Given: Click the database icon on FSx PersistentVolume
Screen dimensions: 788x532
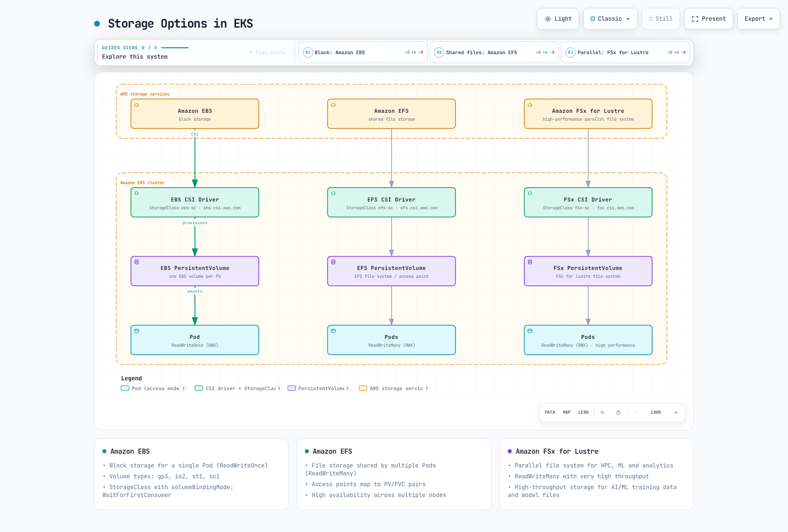Looking at the screenshot, I should tap(530, 262).
